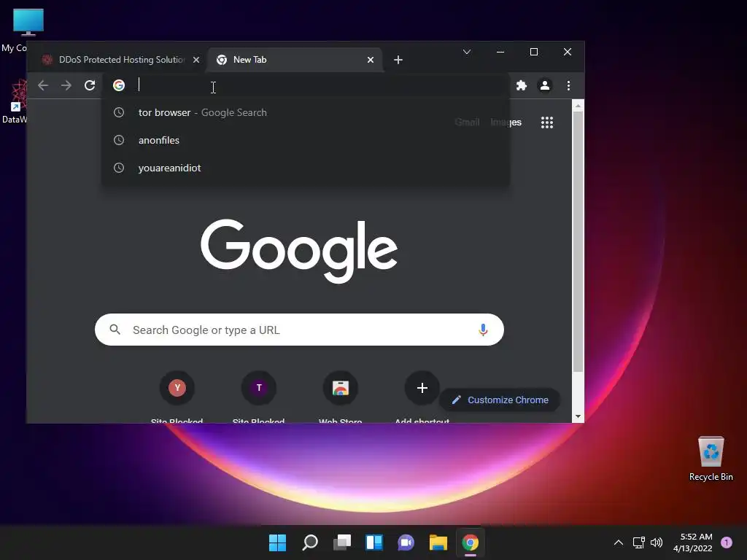
Task: Click the Add shortcut plus tile
Action: click(x=422, y=388)
